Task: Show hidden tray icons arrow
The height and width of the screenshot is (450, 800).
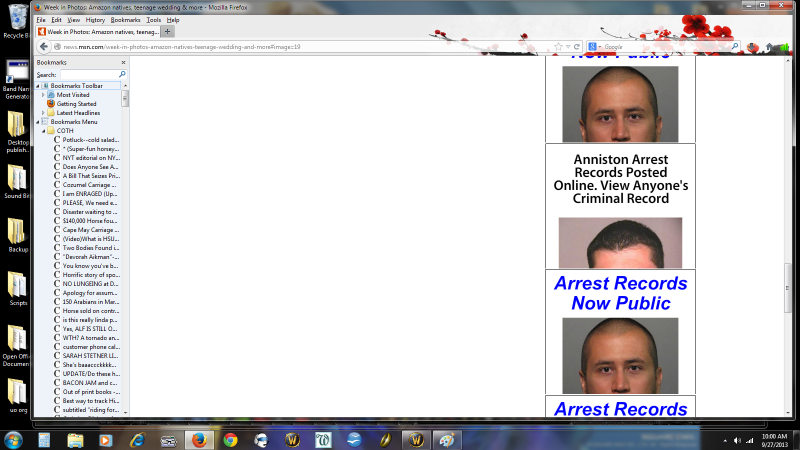Action: pos(725,440)
